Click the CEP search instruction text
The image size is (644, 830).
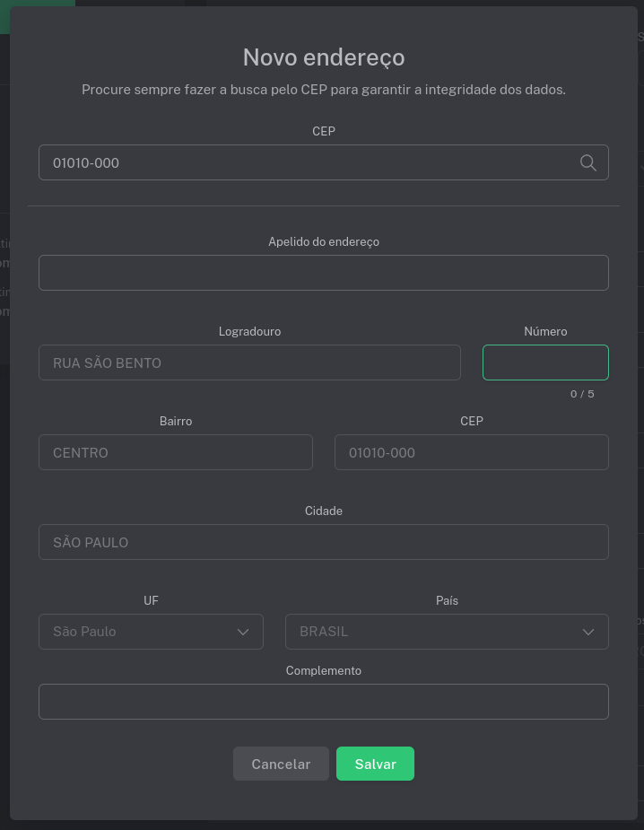[324, 90]
